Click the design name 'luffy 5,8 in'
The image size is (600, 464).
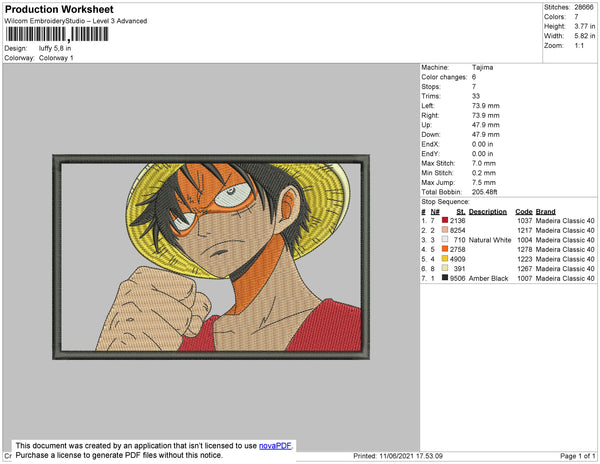(x=55, y=48)
